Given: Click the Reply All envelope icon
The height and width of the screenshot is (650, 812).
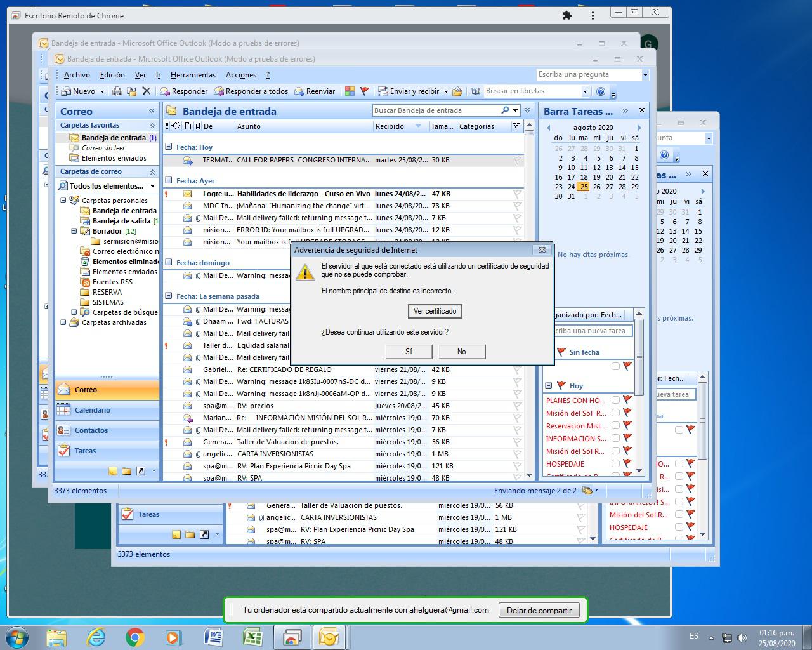Looking at the screenshot, I should pos(219,91).
